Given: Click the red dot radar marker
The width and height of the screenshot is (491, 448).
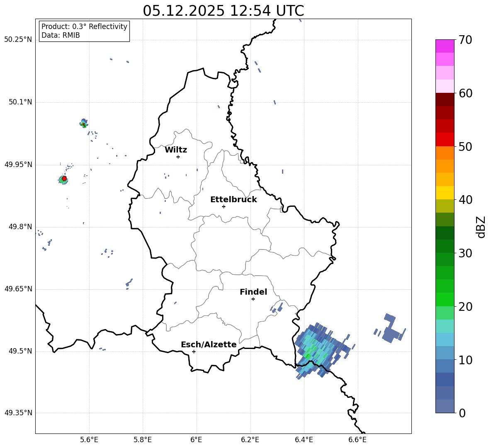Looking at the screenshot, I should [64, 178].
